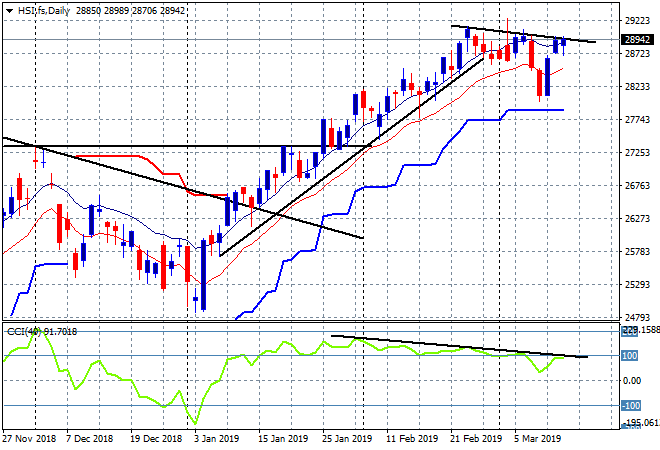This screenshot has height=450, width=660.
Task: Click the 29223 price scale label
Action: [x=637, y=21]
